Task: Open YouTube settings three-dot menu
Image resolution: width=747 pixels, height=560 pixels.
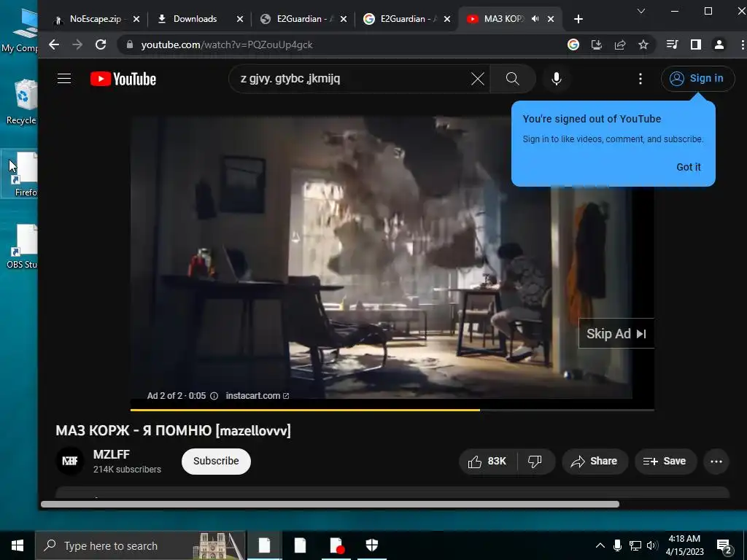Action: coord(640,79)
